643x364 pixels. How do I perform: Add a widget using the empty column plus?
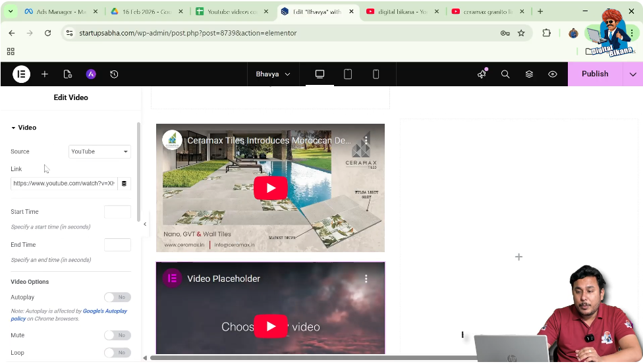click(518, 257)
